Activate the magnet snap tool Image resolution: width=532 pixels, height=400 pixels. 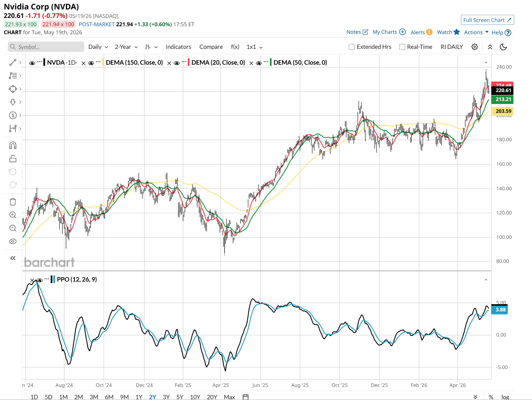(13, 145)
